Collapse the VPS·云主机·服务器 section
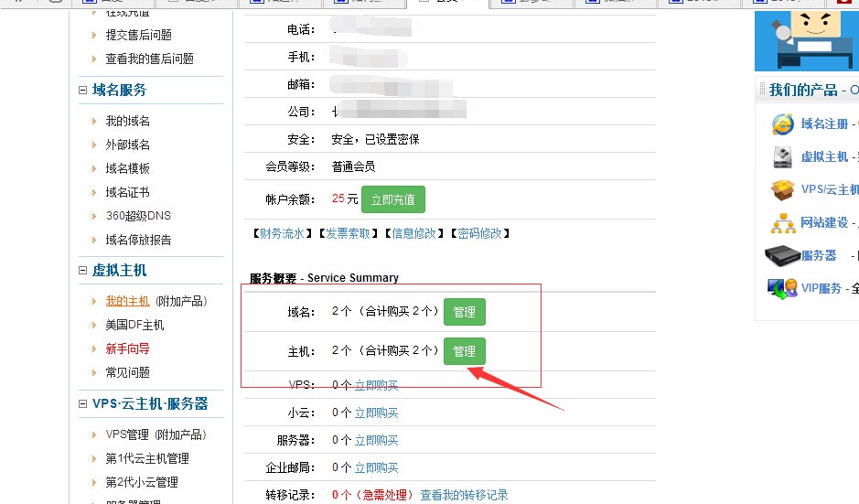This screenshot has height=504, width=859. 82,403
